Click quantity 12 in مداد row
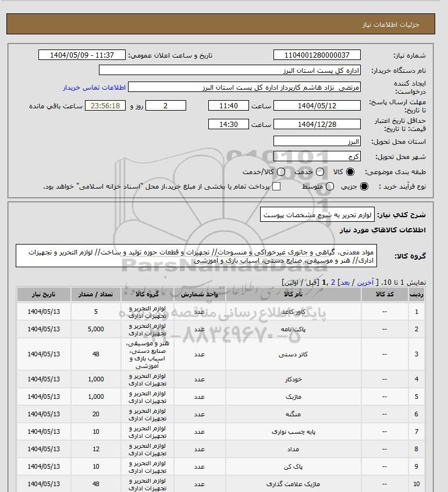448x492 pixels. [96, 449]
